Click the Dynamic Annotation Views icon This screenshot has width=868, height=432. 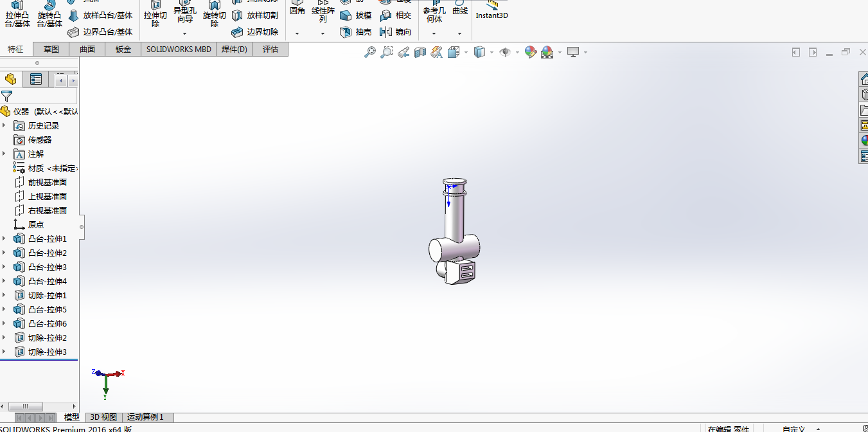(x=437, y=52)
